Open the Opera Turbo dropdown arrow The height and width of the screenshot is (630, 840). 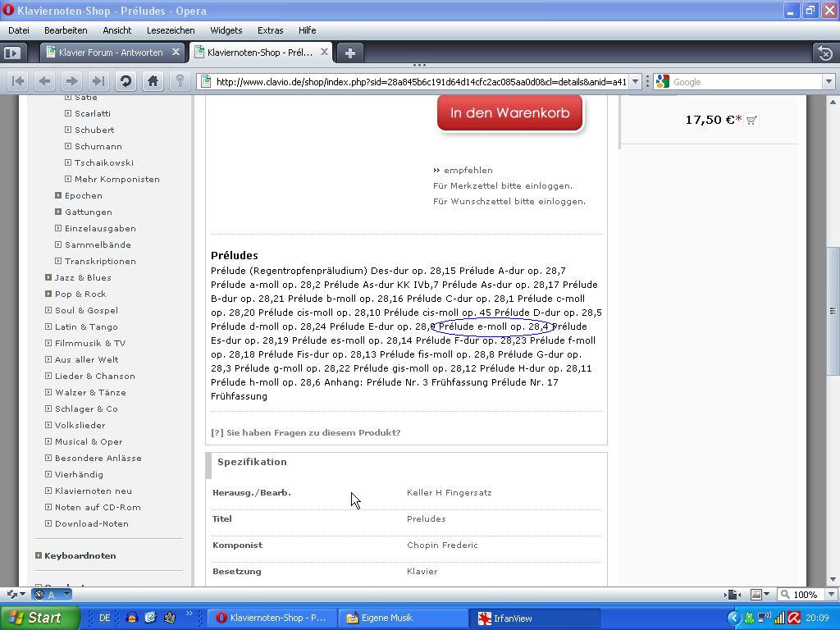(x=66, y=594)
